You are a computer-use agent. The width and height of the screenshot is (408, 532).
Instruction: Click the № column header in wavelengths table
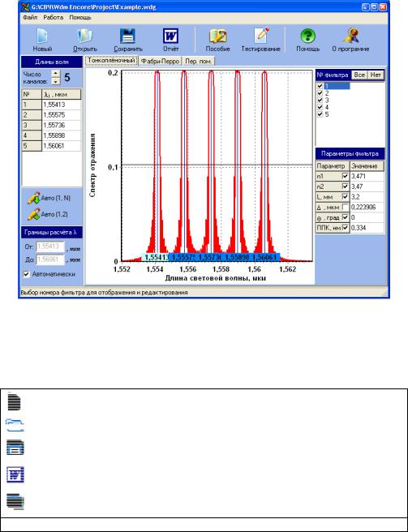click(x=32, y=94)
